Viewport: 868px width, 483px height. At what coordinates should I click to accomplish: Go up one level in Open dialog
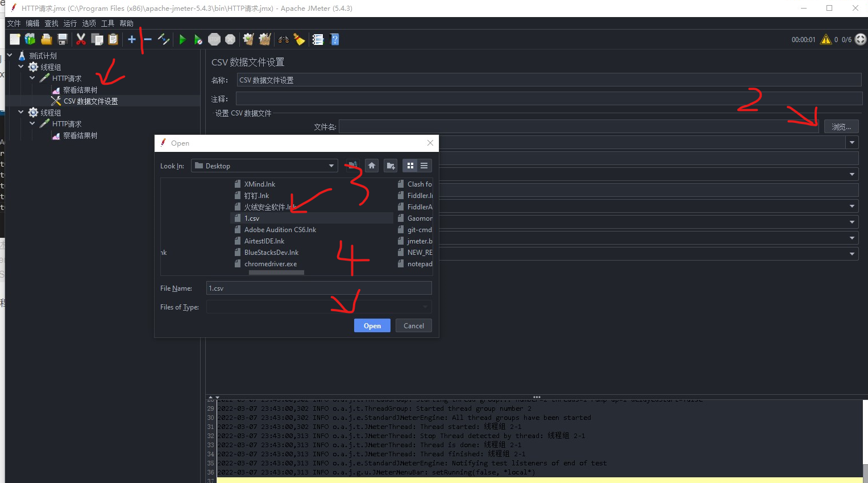click(352, 166)
